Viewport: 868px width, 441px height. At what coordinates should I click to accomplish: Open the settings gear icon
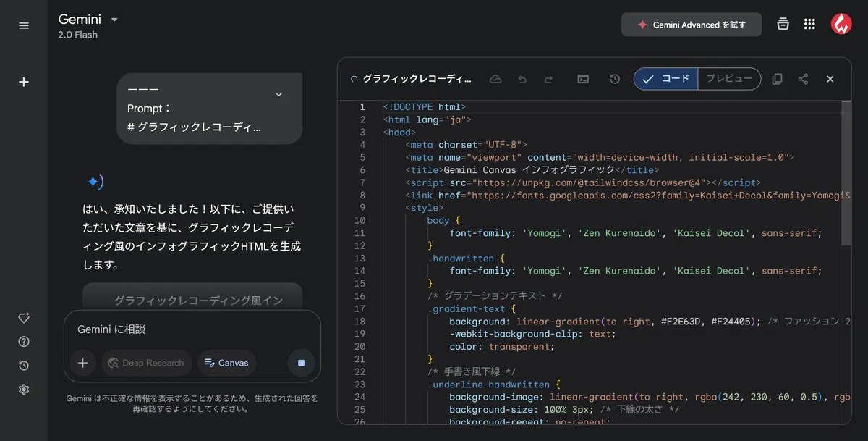pyautogui.click(x=24, y=390)
